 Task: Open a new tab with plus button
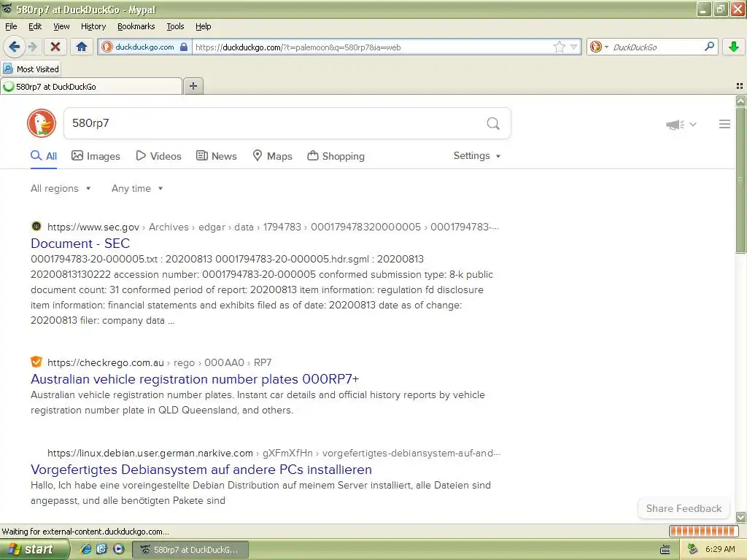pyautogui.click(x=193, y=86)
